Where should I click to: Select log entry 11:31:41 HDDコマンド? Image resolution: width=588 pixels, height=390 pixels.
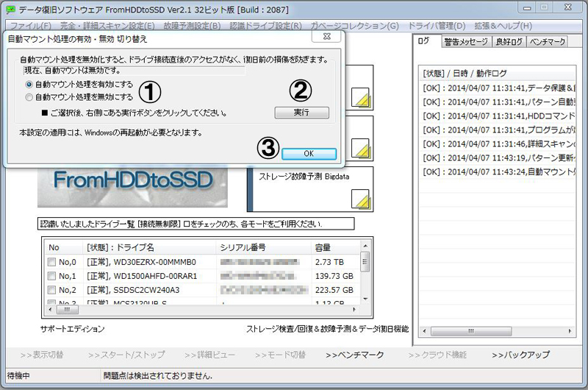[x=498, y=116]
